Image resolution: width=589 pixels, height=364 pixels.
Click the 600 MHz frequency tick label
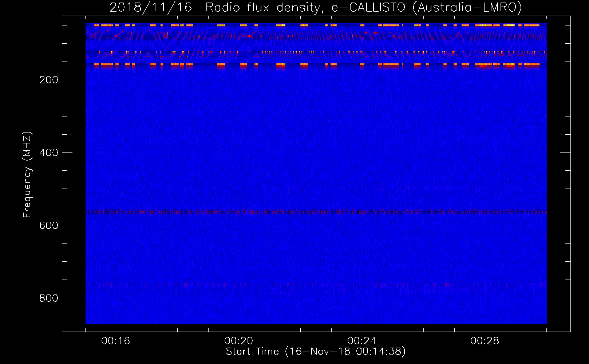[x=49, y=225]
